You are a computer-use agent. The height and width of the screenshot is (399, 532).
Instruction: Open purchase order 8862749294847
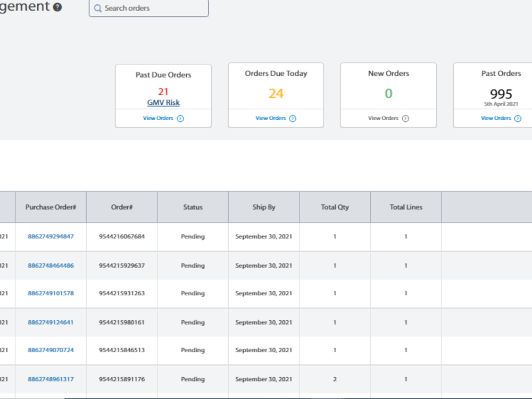51,237
